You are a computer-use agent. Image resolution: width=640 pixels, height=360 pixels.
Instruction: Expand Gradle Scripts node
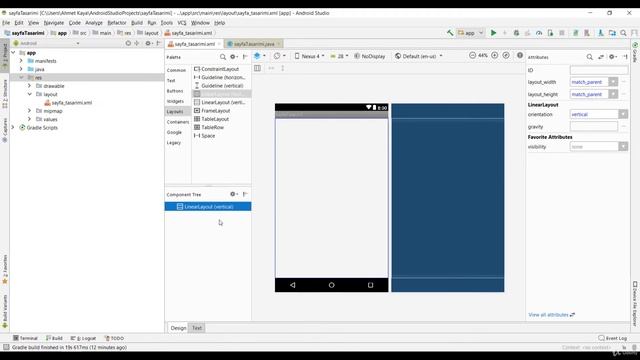[13, 127]
